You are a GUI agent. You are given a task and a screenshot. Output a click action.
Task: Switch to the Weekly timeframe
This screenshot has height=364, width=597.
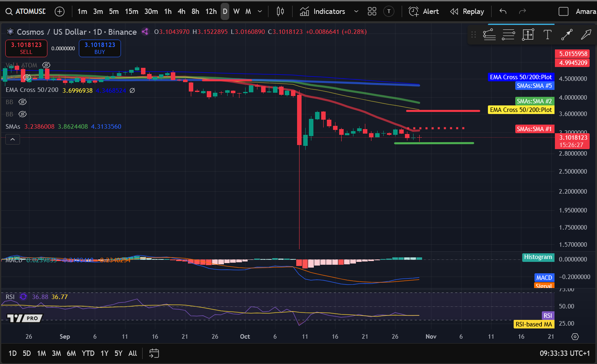236,11
